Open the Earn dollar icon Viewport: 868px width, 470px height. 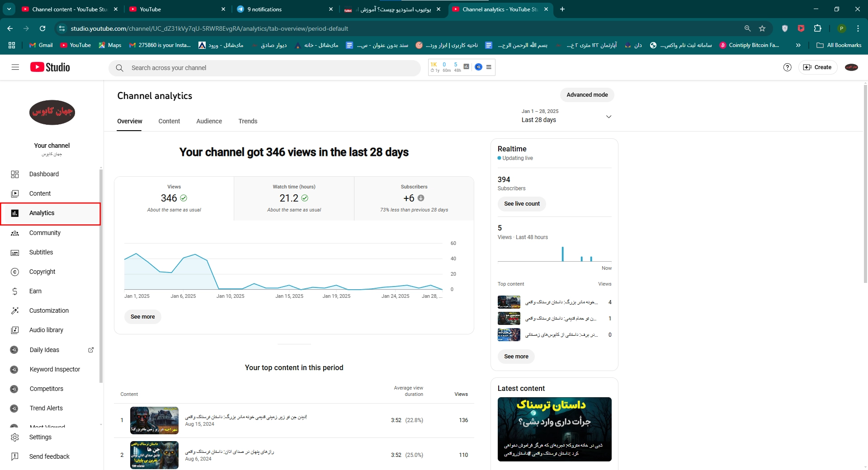tap(15, 291)
